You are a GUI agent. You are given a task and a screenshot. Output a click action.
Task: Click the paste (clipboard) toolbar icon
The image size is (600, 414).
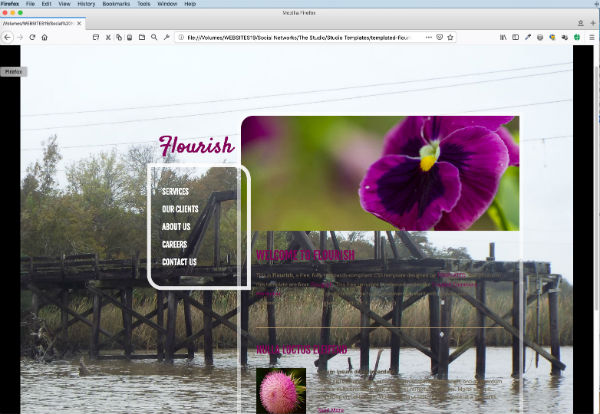pos(129,37)
